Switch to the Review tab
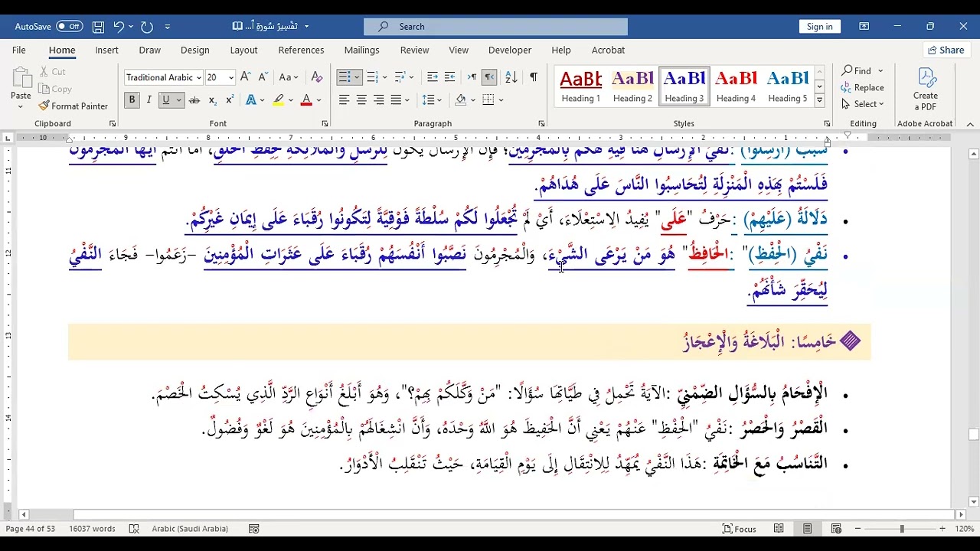Screen dimensions: 980x551 (x=414, y=50)
